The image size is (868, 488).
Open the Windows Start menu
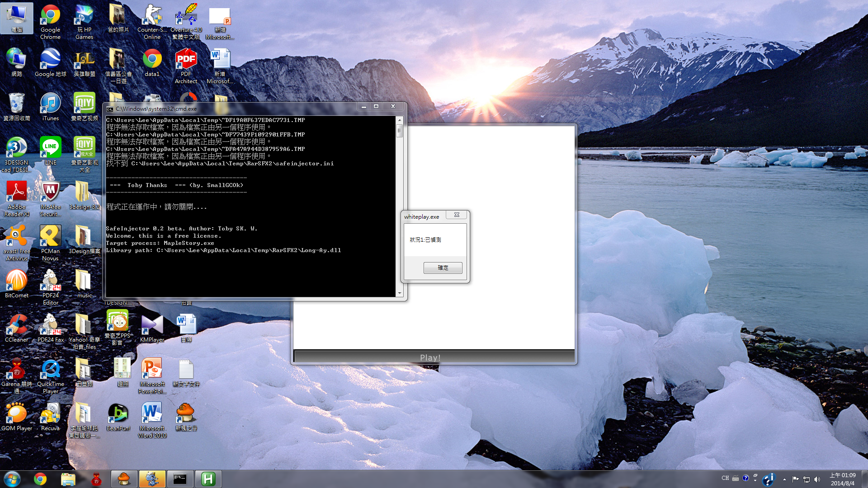coord(12,479)
